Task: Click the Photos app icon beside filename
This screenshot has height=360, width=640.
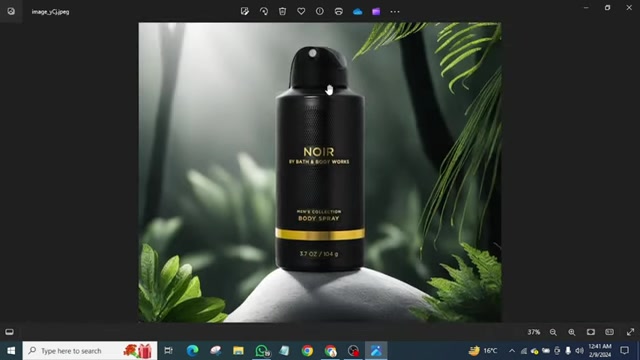Action: (11, 11)
